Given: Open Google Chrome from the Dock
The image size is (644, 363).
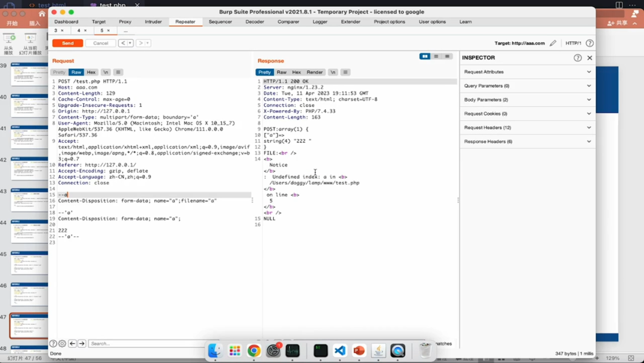Looking at the screenshot, I should click(254, 350).
